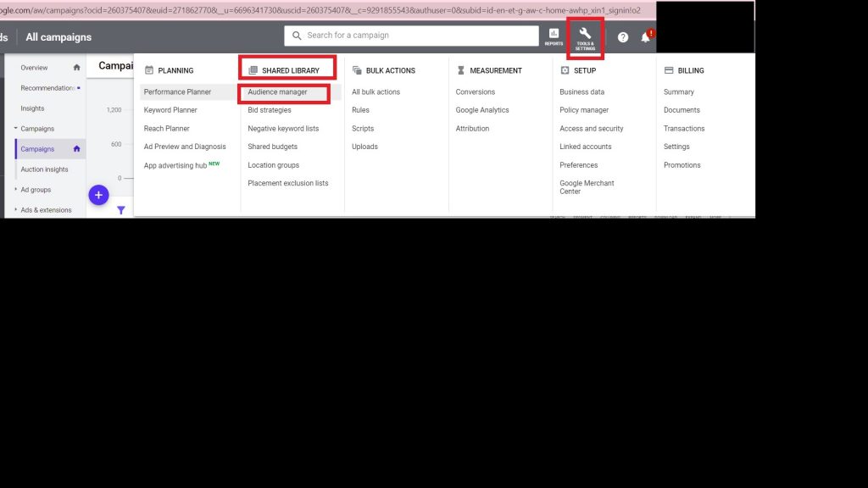868x488 pixels.
Task: Click the blue plus new campaign button
Action: (x=98, y=196)
